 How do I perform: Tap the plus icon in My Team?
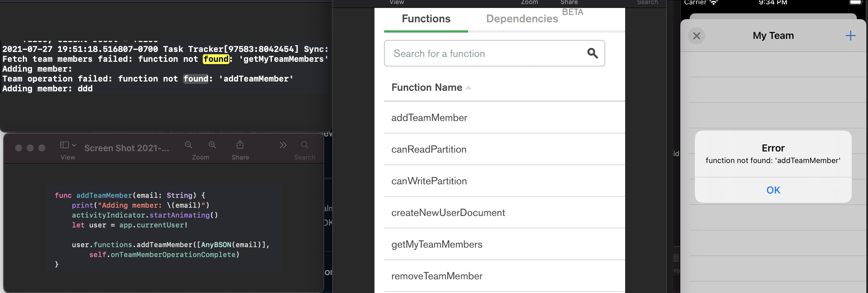(x=850, y=36)
